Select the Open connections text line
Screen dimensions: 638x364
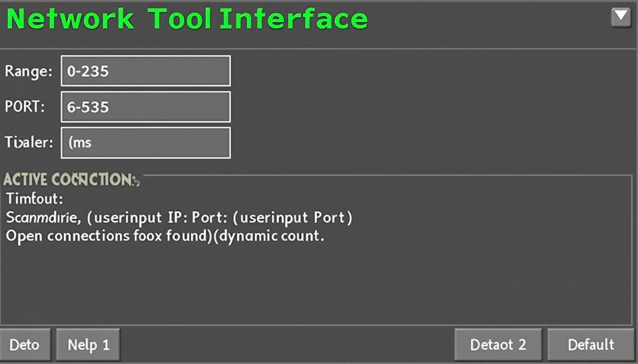pos(164,236)
